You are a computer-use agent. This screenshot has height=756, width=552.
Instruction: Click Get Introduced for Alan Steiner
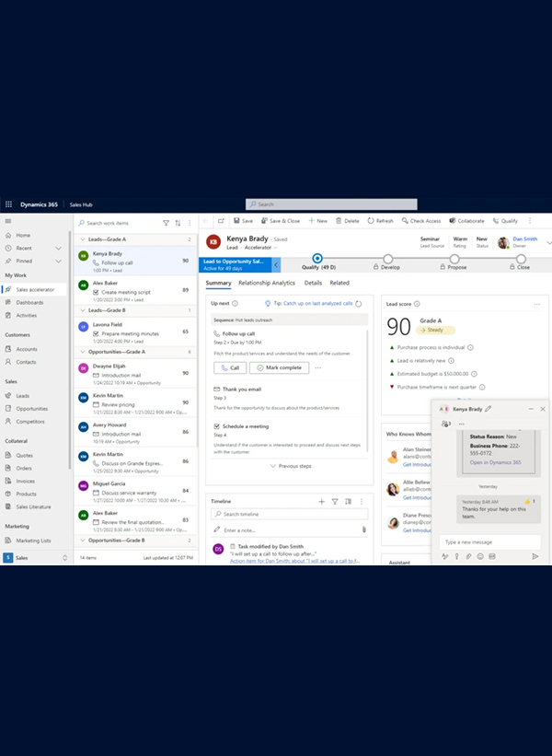(x=417, y=465)
